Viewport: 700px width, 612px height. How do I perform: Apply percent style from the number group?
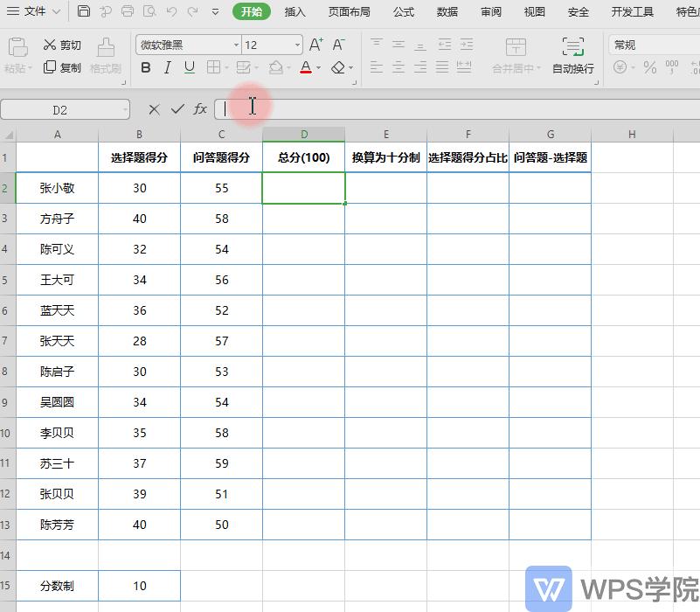pos(651,66)
